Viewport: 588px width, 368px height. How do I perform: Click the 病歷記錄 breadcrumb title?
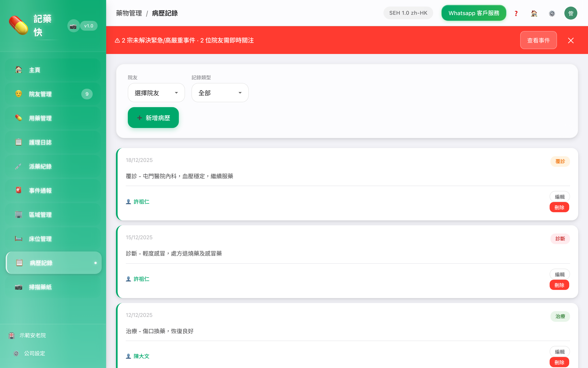click(x=165, y=13)
